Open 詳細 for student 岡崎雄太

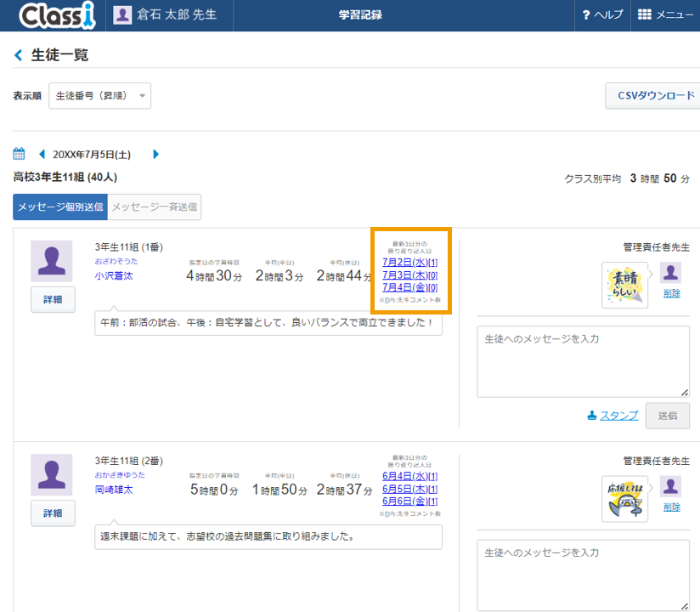click(x=53, y=513)
